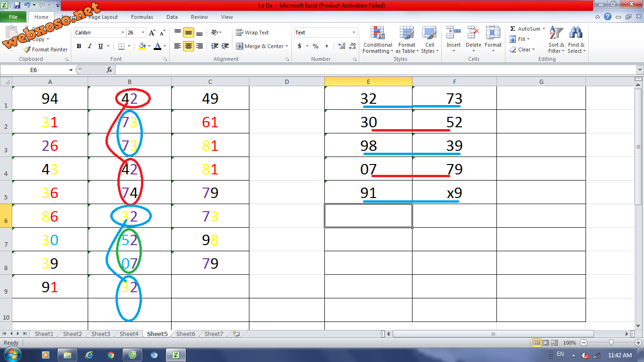Click the zoom slider handle

tap(611, 343)
